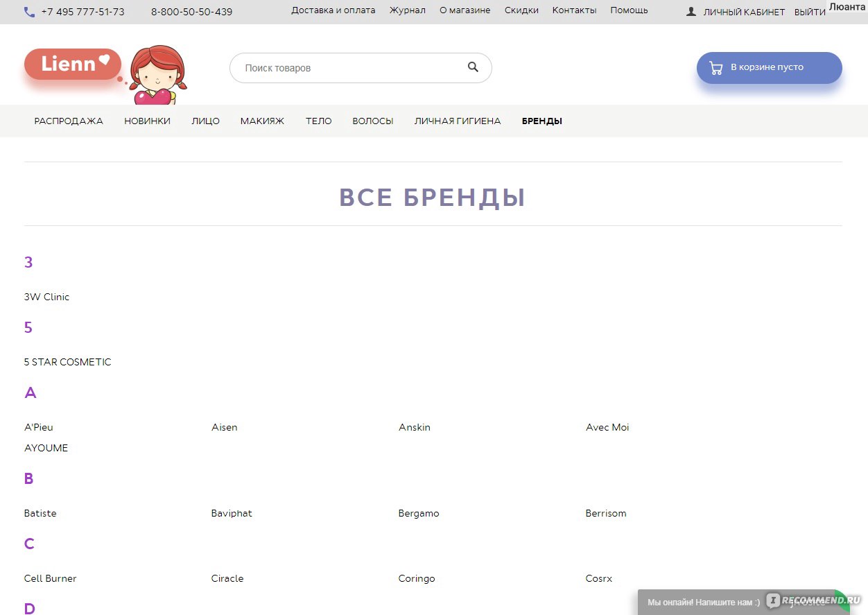The image size is (868, 615).
Task: Open the online chat widget
Action: (x=743, y=602)
